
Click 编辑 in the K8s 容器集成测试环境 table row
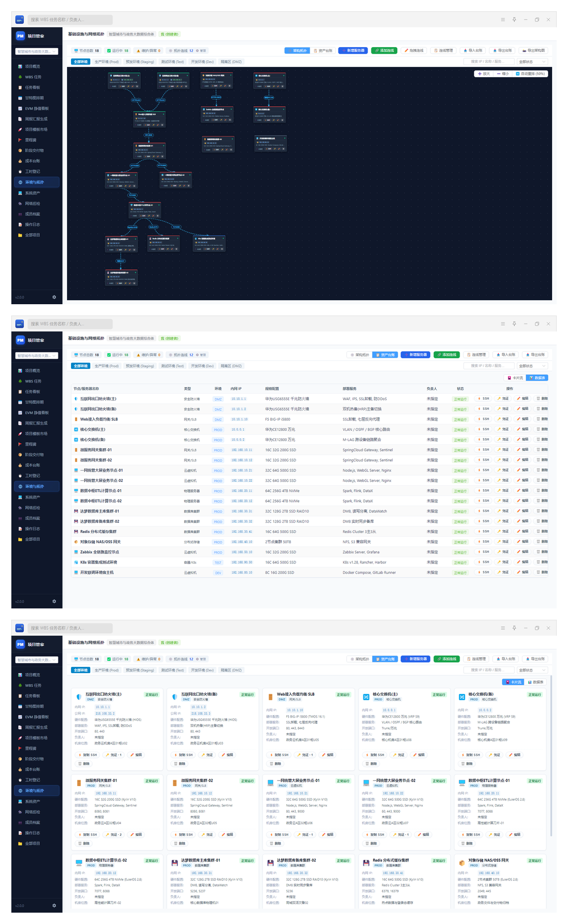click(x=523, y=562)
